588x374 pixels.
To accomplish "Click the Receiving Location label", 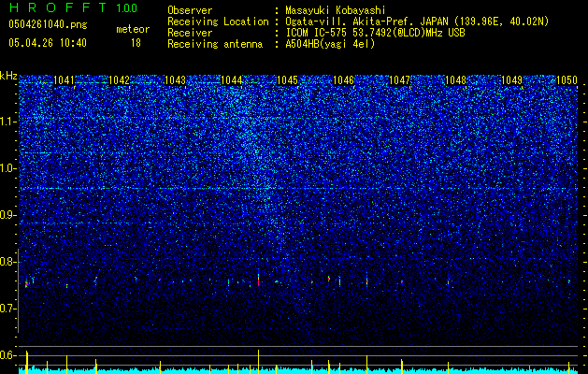I will click(218, 22).
